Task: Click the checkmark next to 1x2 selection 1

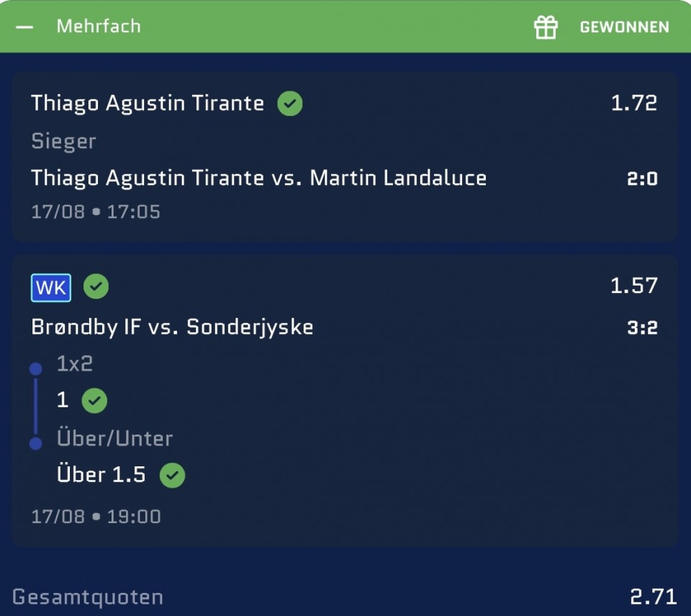Action: [94, 401]
